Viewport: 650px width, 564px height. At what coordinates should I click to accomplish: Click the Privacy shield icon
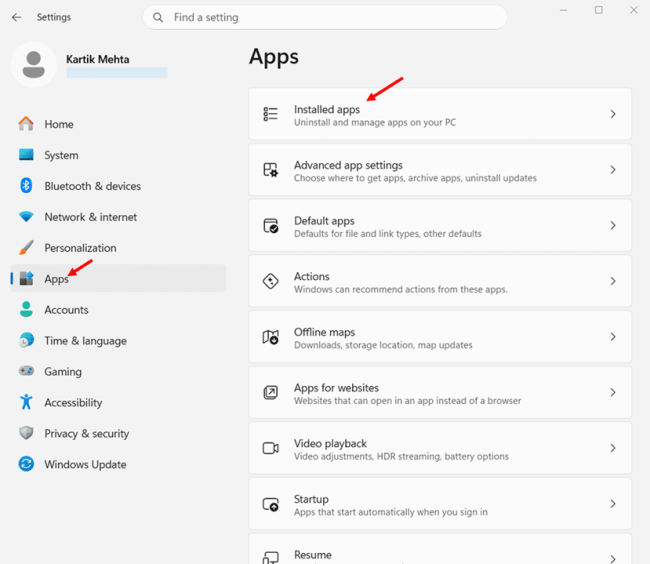(26, 433)
